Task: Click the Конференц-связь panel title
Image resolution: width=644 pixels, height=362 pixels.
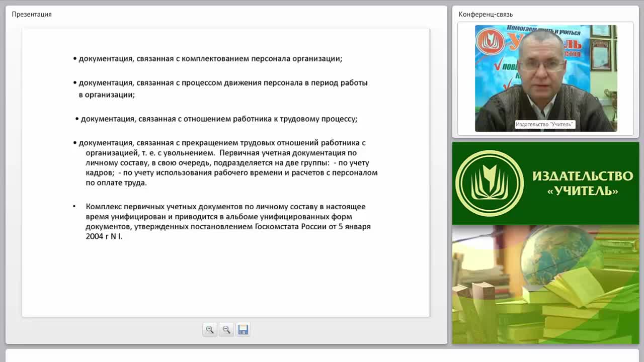Action: (486, 14)
